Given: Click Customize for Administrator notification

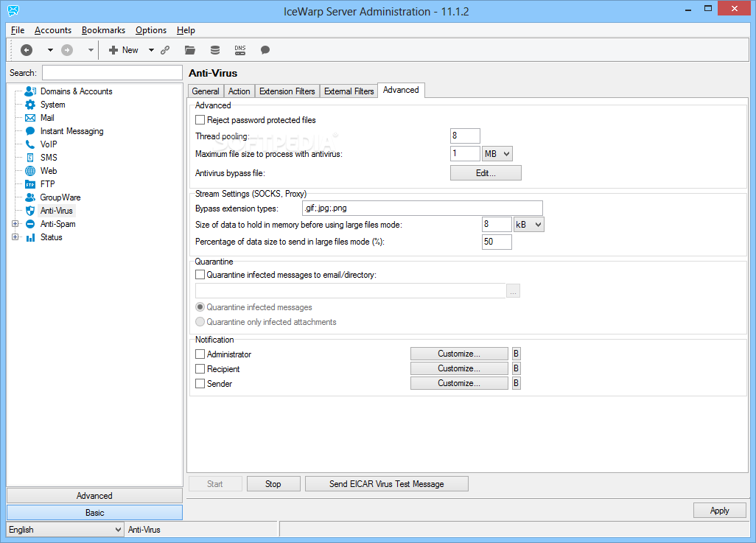Looking at the screenshot, I should [459, 354].
